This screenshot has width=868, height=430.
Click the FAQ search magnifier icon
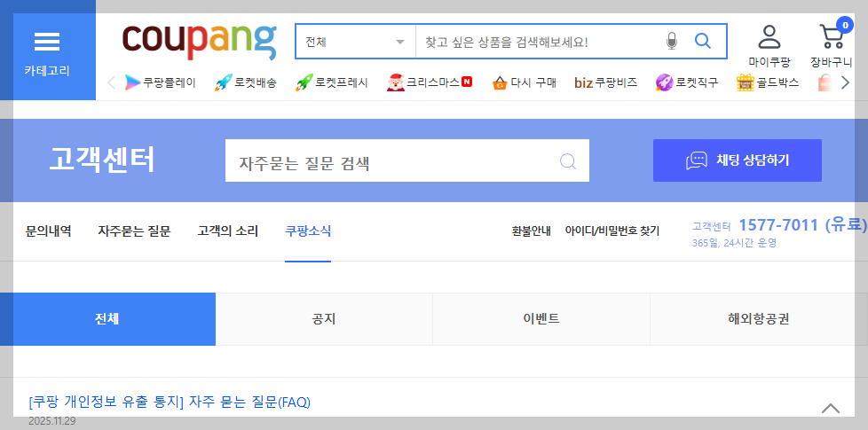tap(568, 160)
